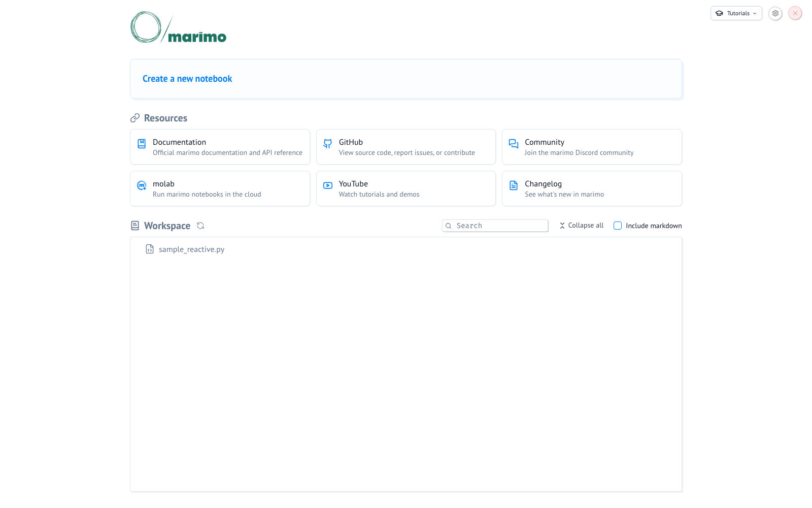Click the Tutorials chevron arrow

coord(755,14)
